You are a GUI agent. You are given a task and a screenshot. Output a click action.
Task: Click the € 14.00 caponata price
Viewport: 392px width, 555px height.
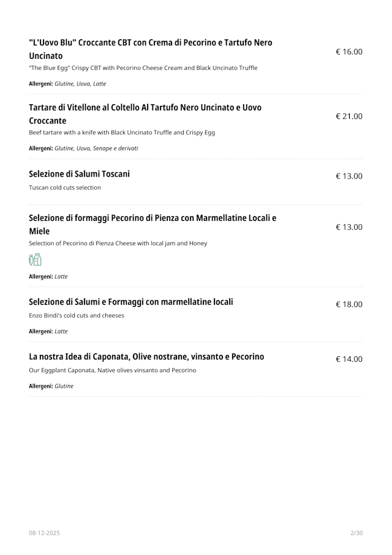(349, 359)
